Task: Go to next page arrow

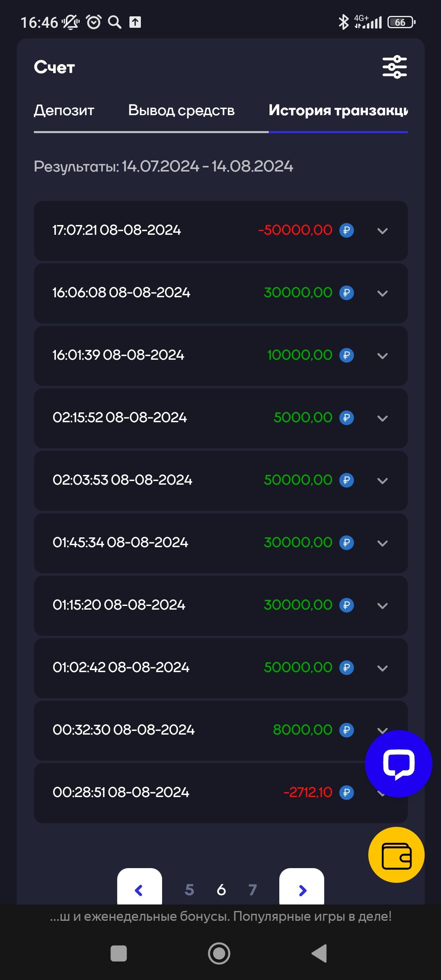Action: pyautogui.click(x=302, y=889)
